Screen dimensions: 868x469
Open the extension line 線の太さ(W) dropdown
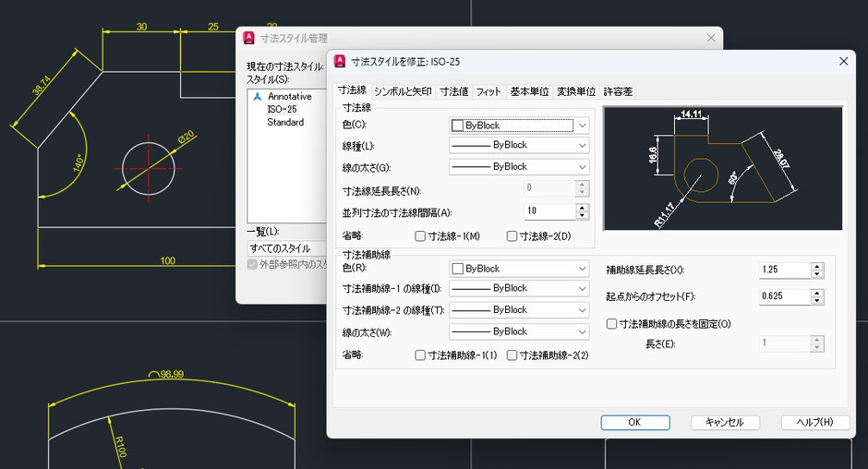[x=519, y=331]
